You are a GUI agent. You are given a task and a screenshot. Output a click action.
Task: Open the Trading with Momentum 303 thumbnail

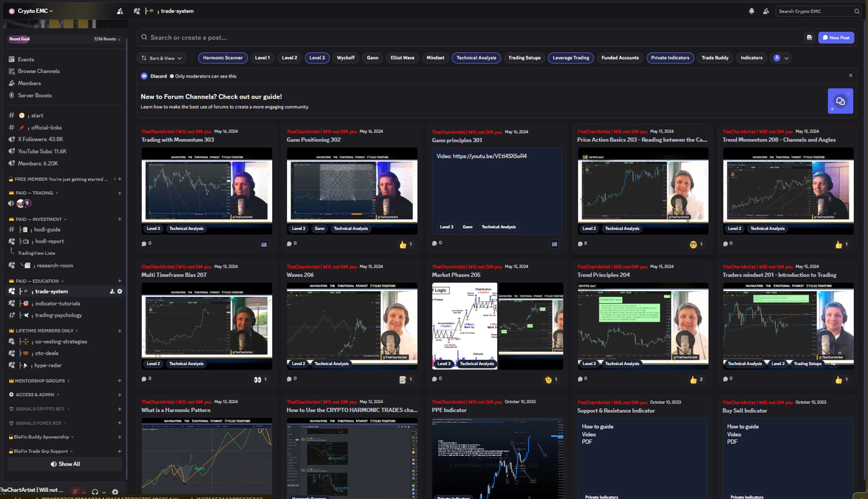point(207,191)
